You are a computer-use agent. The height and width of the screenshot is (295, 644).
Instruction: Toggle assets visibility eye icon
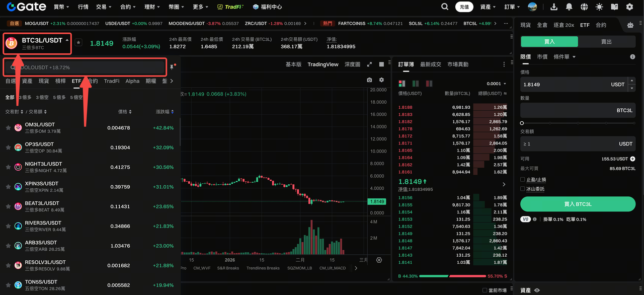point(537,290)
